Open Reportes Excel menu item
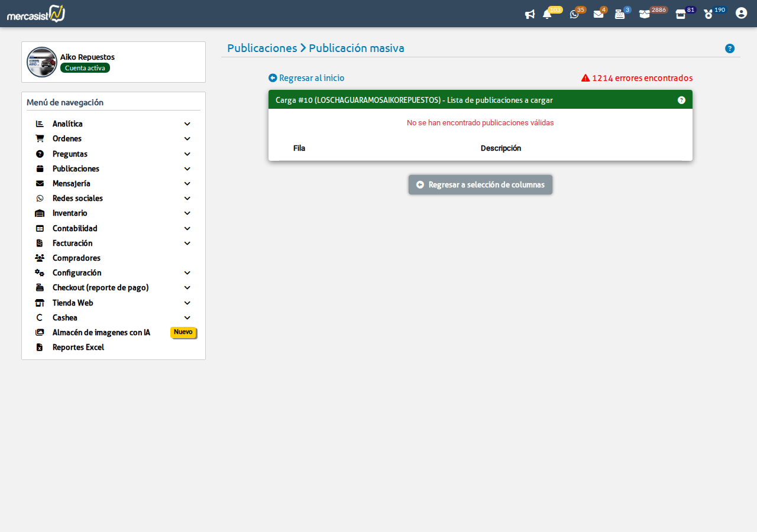The image size is (757, 532). click(78, 348)
